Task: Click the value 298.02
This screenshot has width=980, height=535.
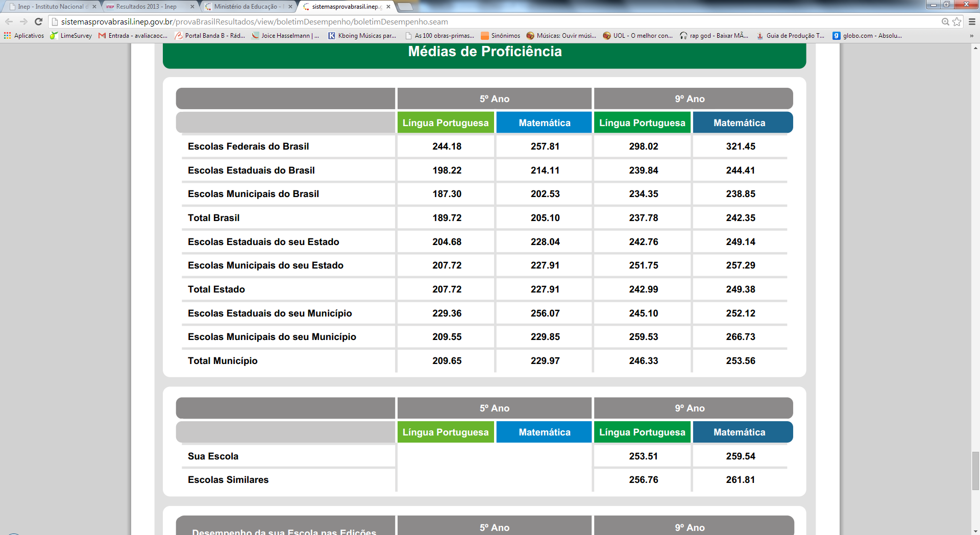Action: coord(643,147)
